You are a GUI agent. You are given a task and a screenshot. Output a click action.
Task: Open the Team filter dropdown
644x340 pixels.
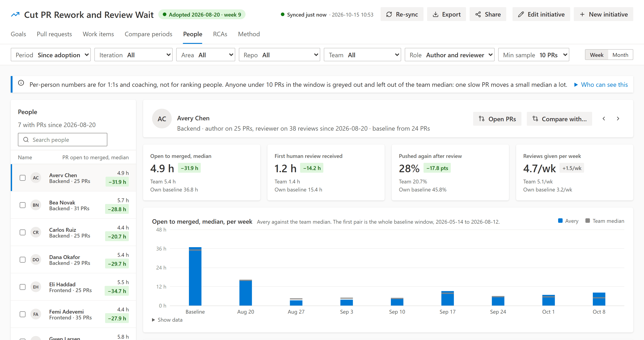[x=362, y=55]
